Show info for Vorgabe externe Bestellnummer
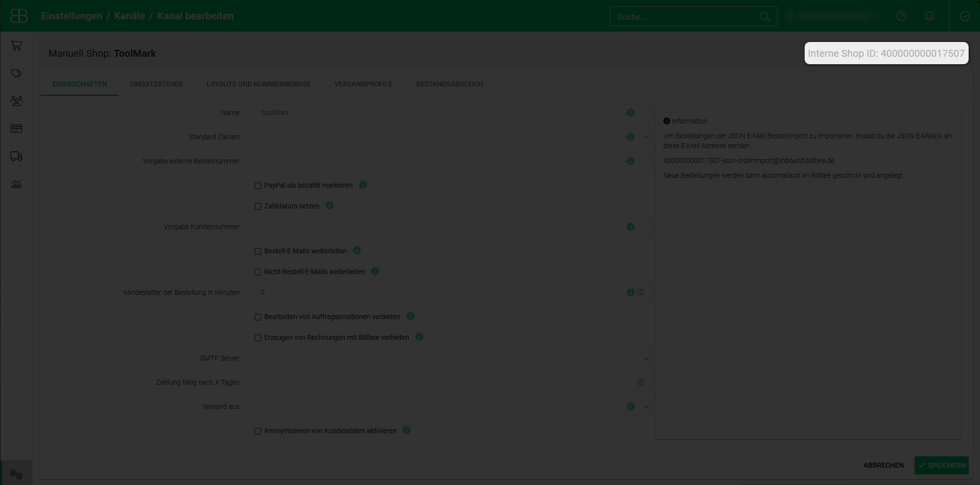The width and height of the screenshot is (980, 485). pyautogui.click(x=631, y=161)
